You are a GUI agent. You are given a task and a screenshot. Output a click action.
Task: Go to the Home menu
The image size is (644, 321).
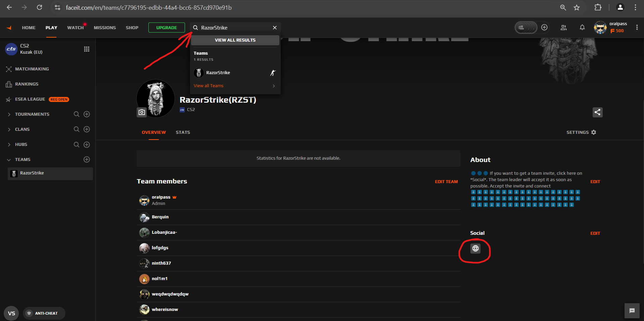(x=29, y=28)
